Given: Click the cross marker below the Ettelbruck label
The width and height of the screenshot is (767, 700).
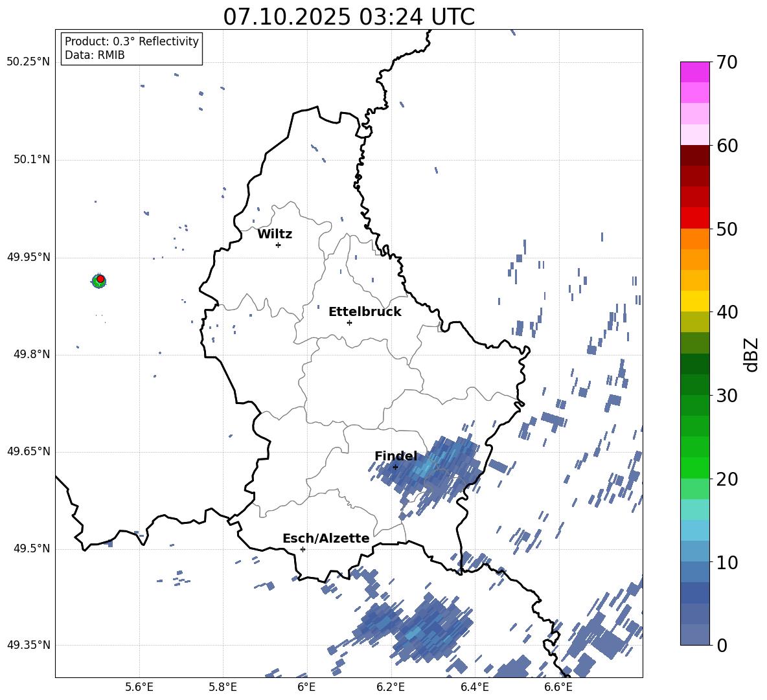Looking at the screenshot, I should point(349,322).
